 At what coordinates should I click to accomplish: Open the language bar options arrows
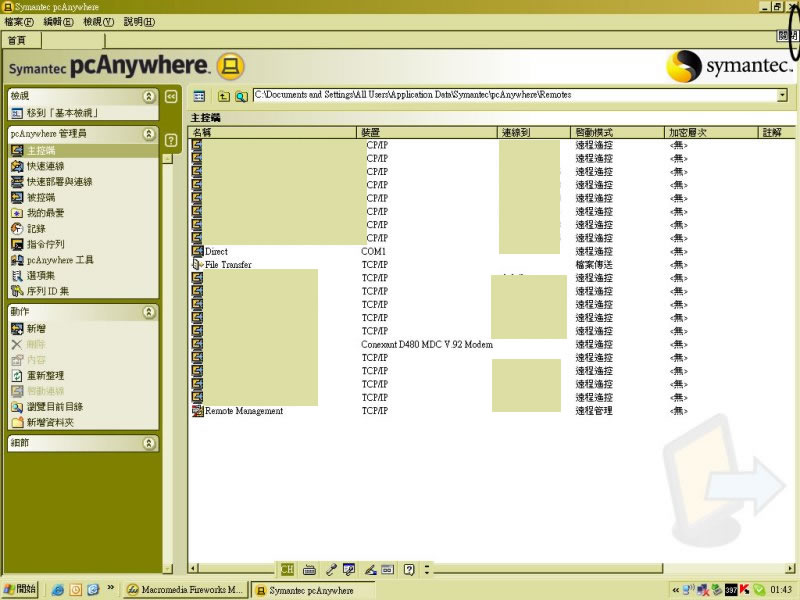click(427, 569)
